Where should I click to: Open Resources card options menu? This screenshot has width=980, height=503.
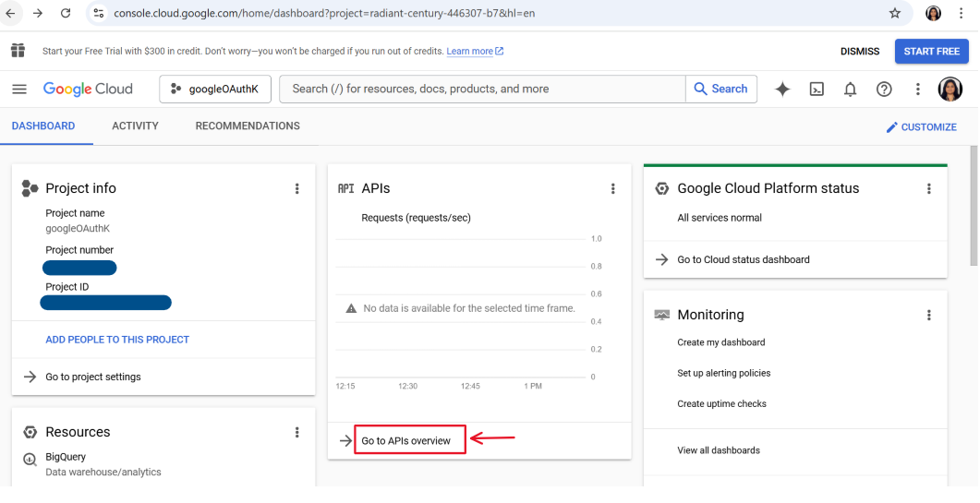[296, 432]
